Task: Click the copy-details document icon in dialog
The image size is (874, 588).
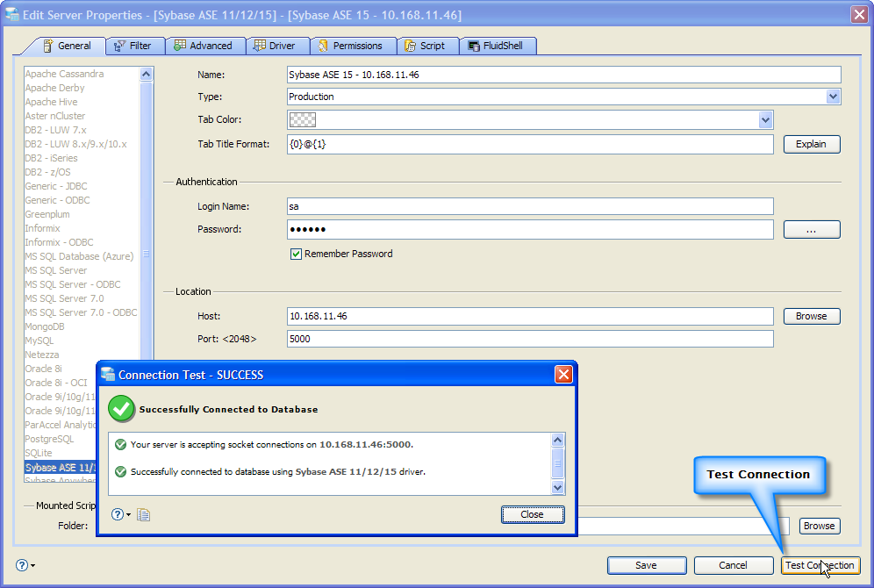Action: (143, 514)
